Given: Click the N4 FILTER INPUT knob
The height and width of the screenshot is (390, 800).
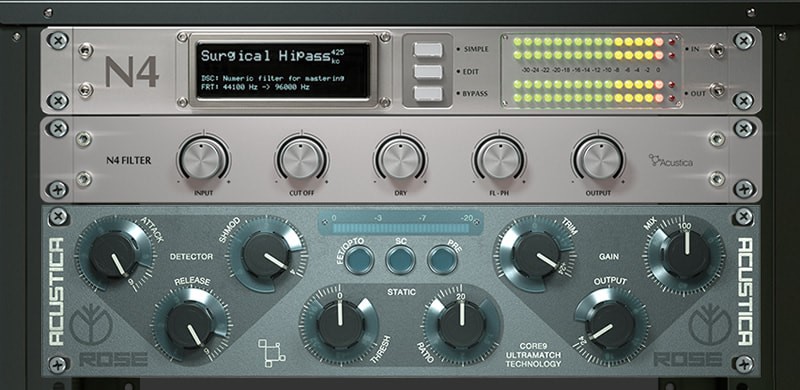Looking at the screenshot, I should (203, 159).
